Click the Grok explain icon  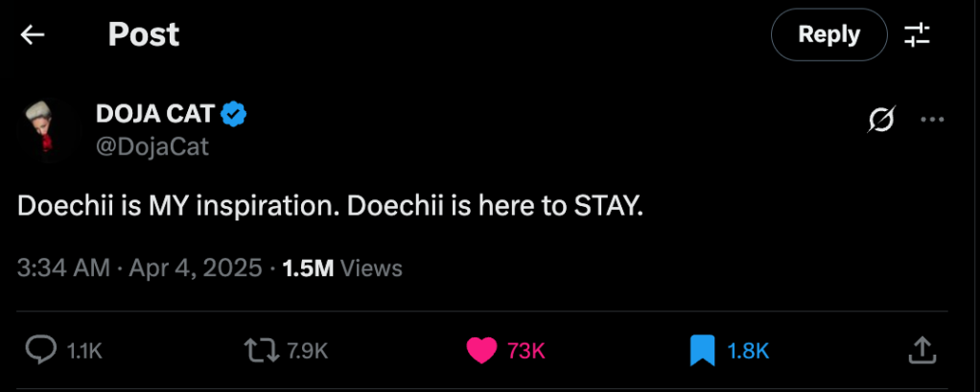coord(881,121)
